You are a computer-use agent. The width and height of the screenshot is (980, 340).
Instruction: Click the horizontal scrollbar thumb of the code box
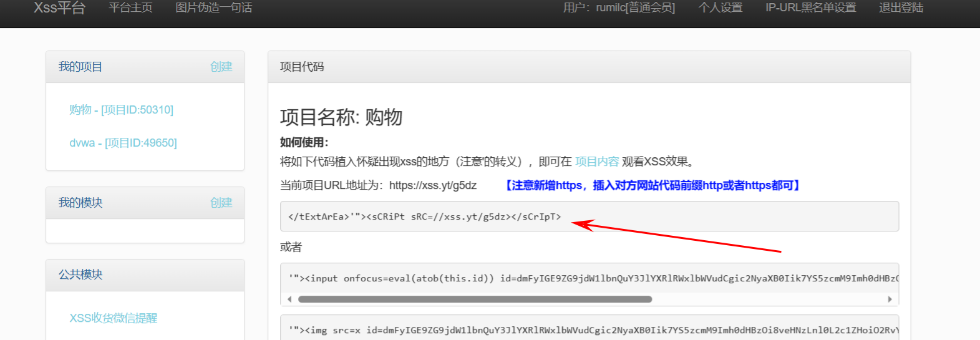475,299
